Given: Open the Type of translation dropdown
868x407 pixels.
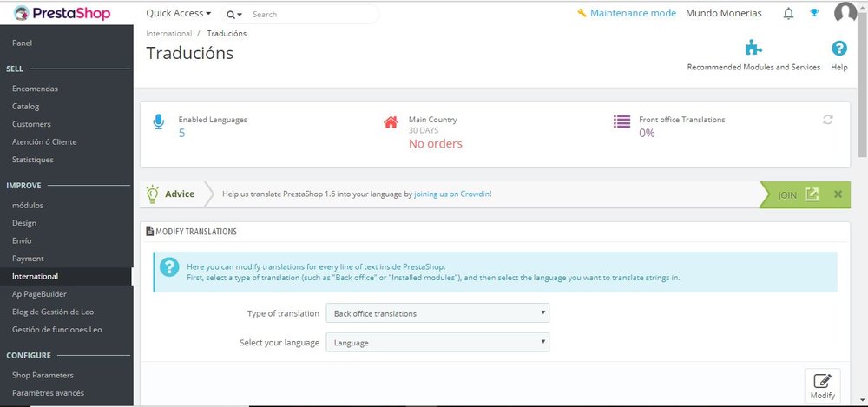Looking at the screenshot, I should pos(437,313).
